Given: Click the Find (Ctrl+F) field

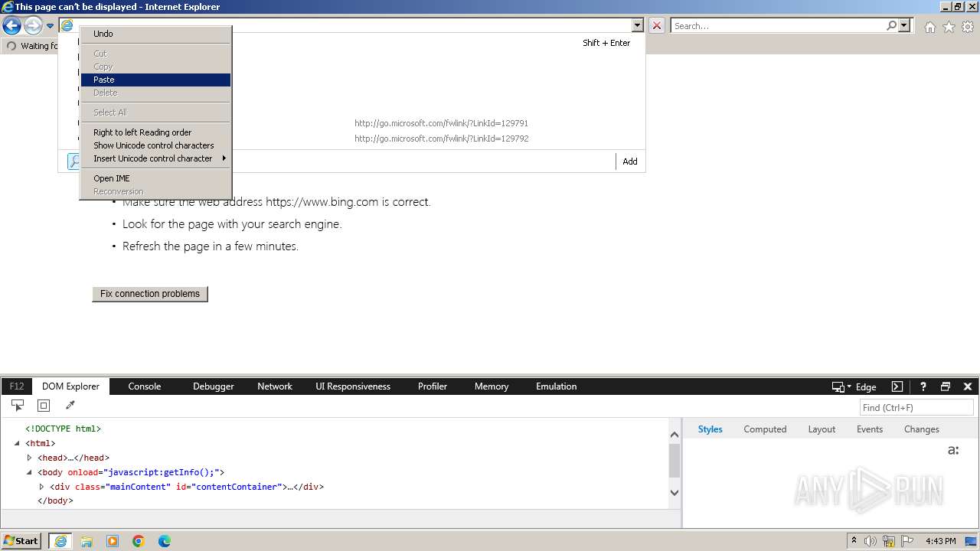Looking at the screenshot, I should click(x=917, y=408).
